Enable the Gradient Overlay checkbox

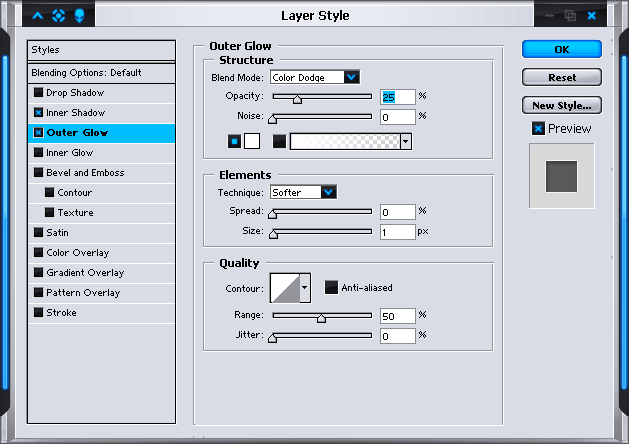pos(39,272)
